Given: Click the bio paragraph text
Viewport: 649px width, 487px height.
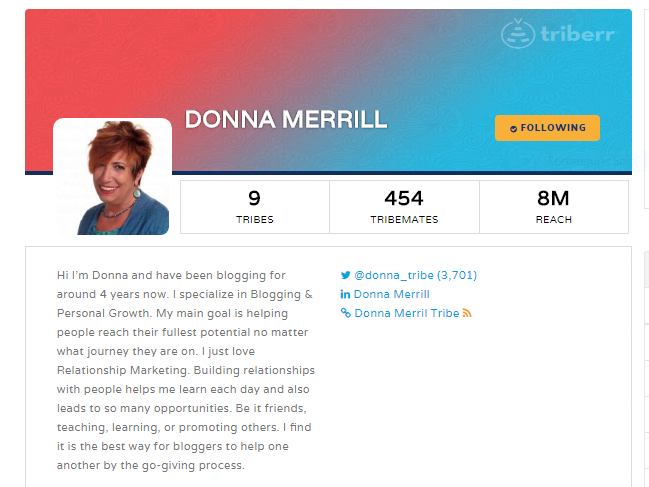Looking at the screenshot, I should pyautogui.click(x=186, y=370).
